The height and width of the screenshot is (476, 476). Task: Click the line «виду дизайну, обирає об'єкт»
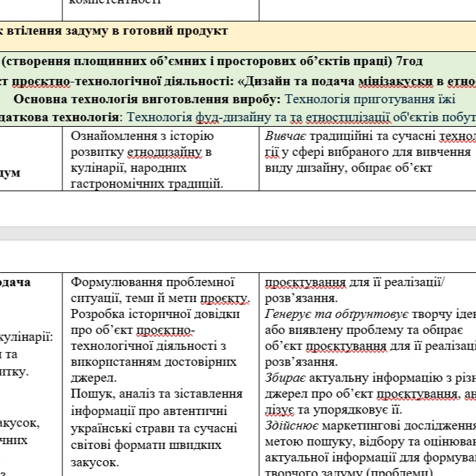[x=349, y=168]
